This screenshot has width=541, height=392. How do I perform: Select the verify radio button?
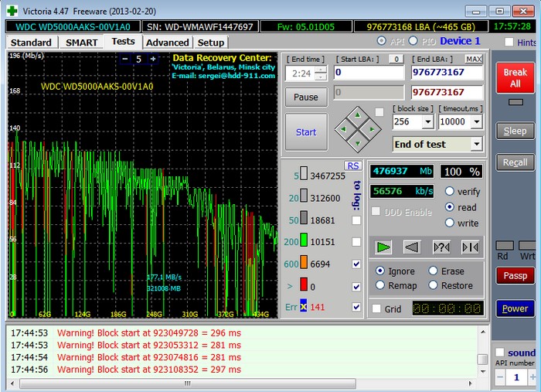(x=450, y=192)
